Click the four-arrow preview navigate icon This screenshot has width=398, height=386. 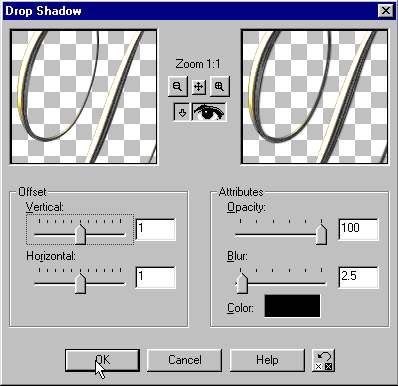[199, 87]
